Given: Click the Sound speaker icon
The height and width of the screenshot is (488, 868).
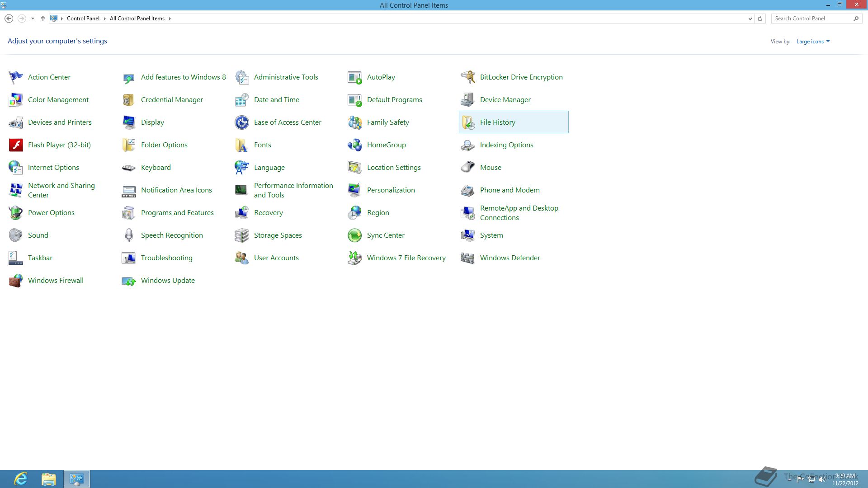Looking at the screenshot, I should click(16, 235).
